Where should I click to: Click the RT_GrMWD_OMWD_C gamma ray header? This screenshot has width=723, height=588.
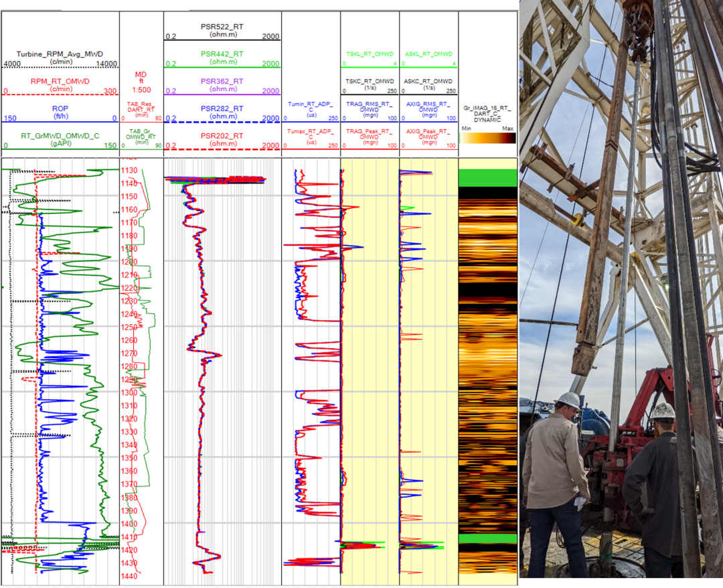point(60,136)
